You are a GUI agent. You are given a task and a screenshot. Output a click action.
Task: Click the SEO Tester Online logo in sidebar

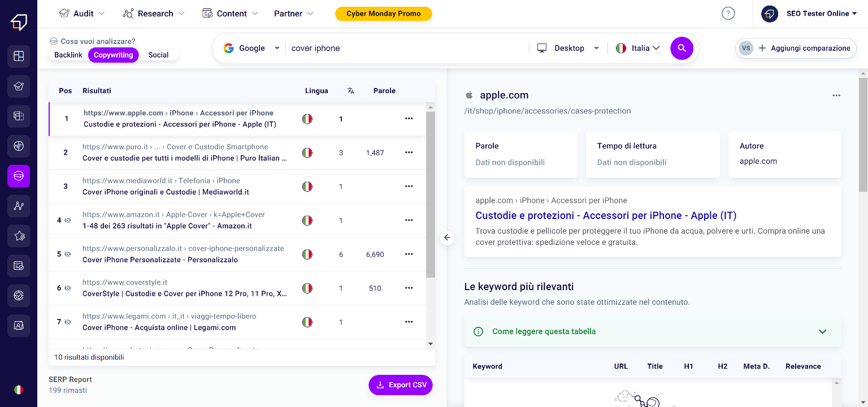[x=19, y=23]
